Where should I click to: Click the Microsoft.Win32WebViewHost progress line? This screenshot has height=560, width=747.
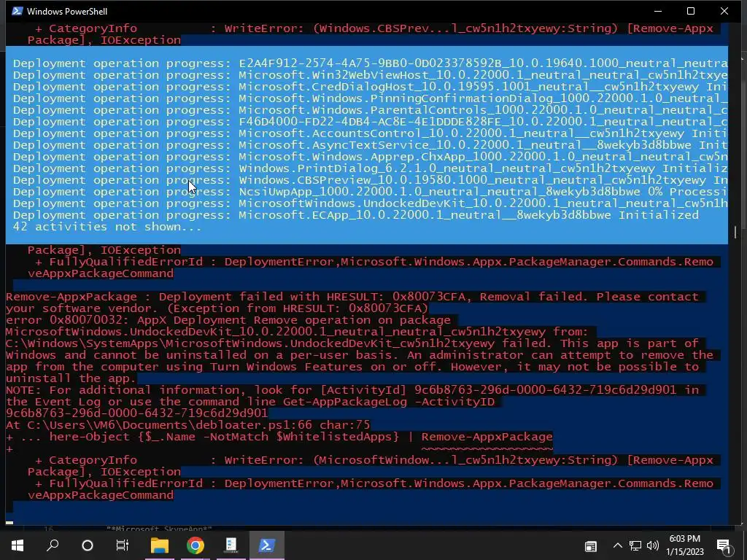coord(370,75)
